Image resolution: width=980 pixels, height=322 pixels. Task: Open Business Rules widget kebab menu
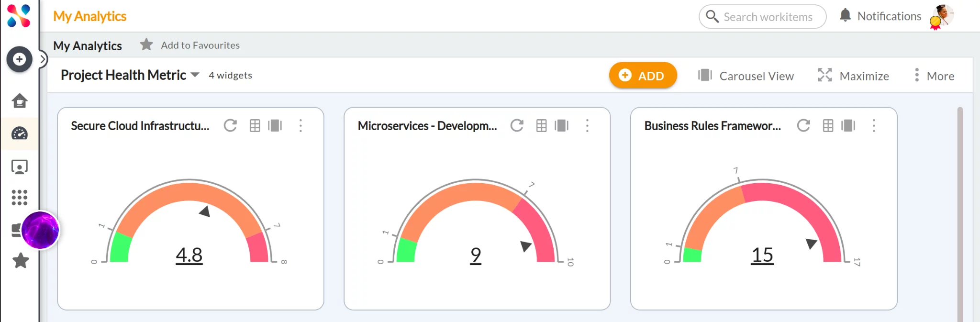(874, 126)
